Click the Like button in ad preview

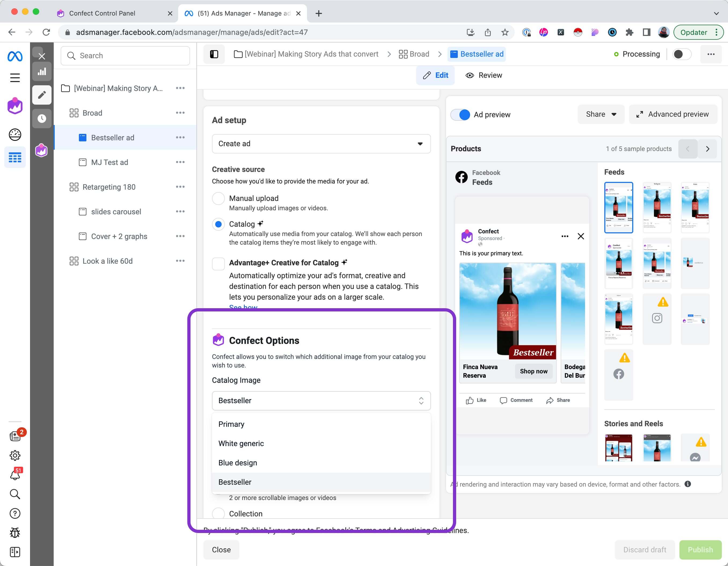pos(476,400)
